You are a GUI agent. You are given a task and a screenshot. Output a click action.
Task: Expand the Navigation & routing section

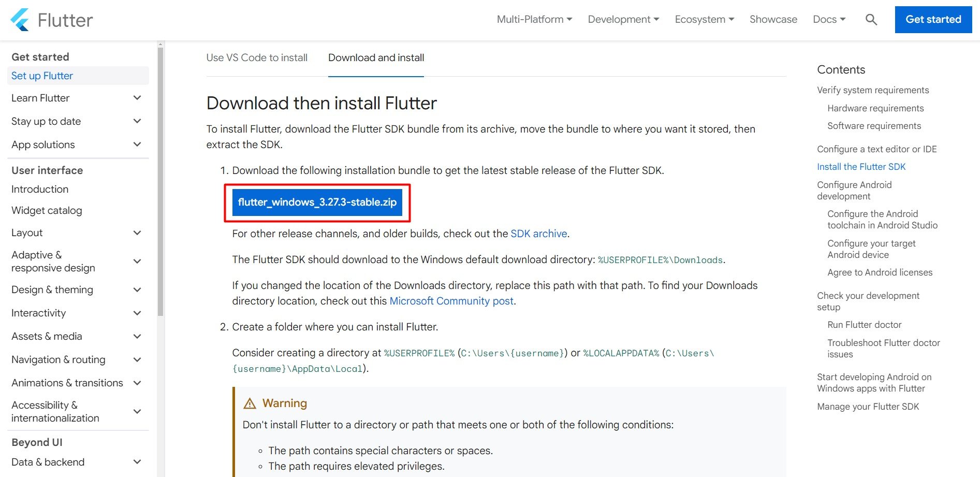(x=137, y=360)
